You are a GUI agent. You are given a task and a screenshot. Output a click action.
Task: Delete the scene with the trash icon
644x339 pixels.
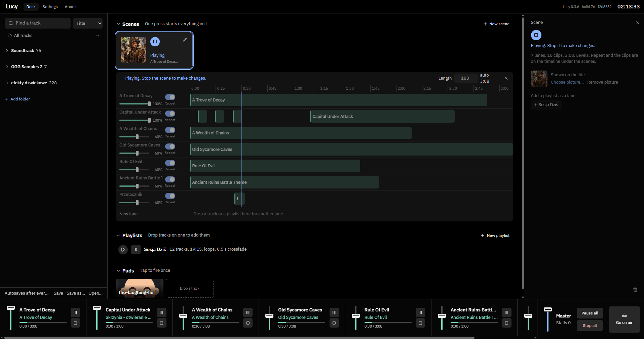635,290
